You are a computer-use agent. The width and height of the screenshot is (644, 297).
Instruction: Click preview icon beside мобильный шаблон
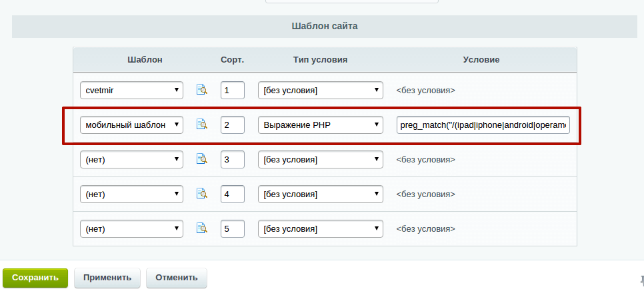pos(202,125)
